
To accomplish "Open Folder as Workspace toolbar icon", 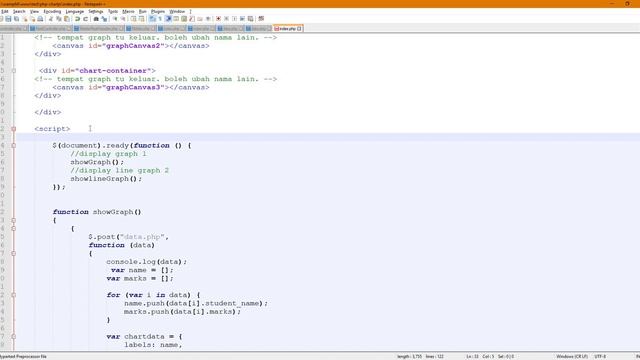I will [x=200, y=19].
